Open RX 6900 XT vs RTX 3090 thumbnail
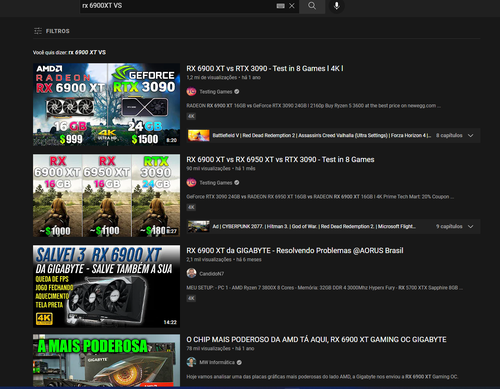The width and height of the screenshot is (500, 389). pos(106,105)
